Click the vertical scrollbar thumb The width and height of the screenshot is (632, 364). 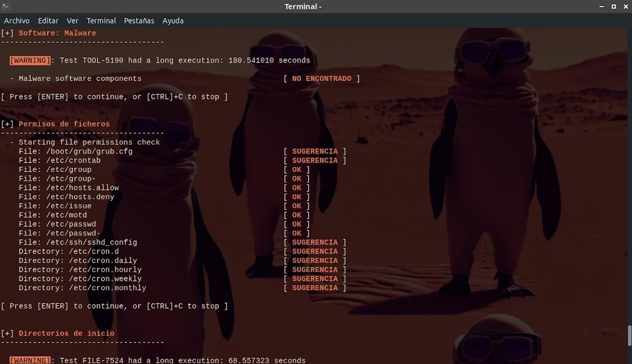pos(629,335)
